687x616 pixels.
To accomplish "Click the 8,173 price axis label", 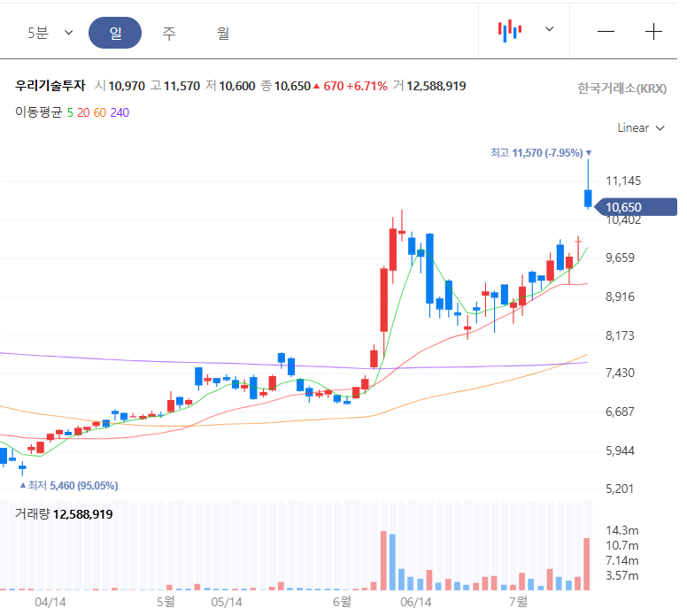I will pos(620,335).
